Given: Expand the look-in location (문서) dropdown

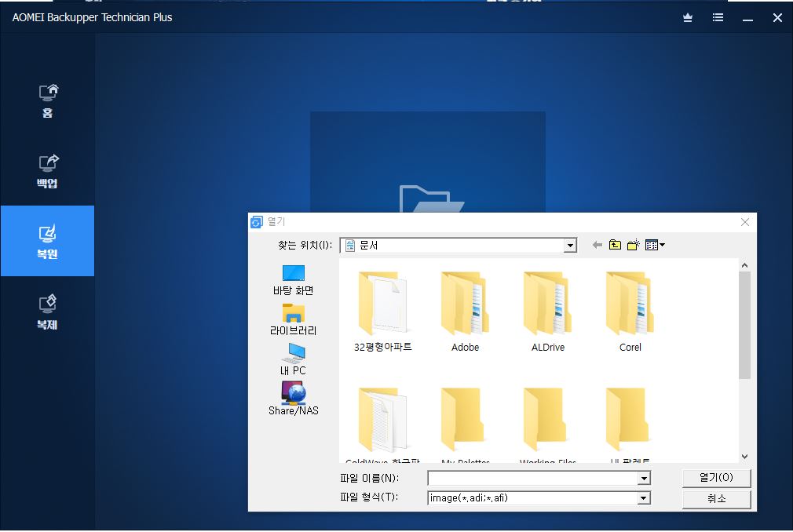Looking at the screenshot, I should point(570,246).
